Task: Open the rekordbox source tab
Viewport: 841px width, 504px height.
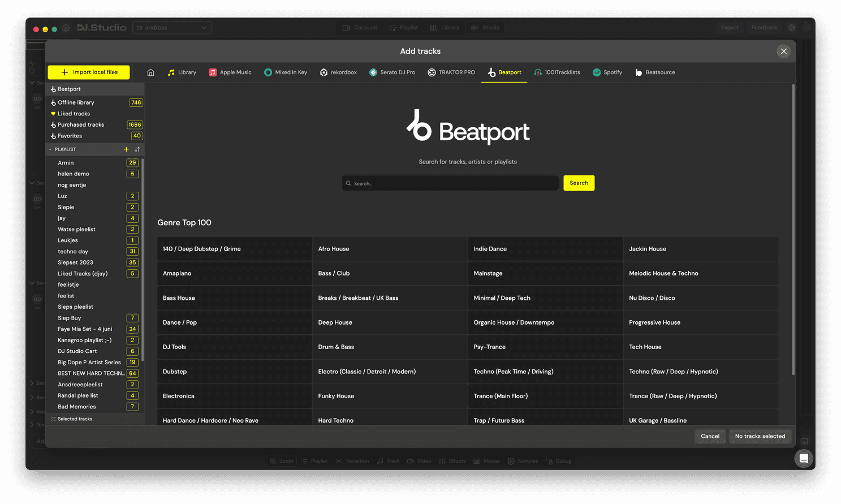Action: click(x=338, y=72)
